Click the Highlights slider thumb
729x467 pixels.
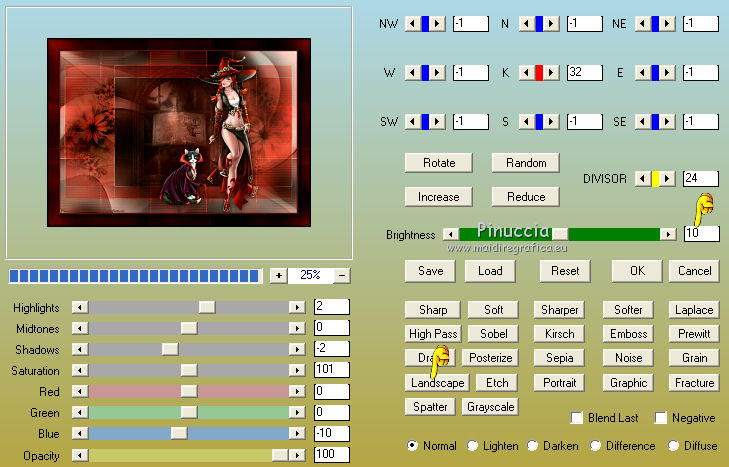tap(207, 307)
